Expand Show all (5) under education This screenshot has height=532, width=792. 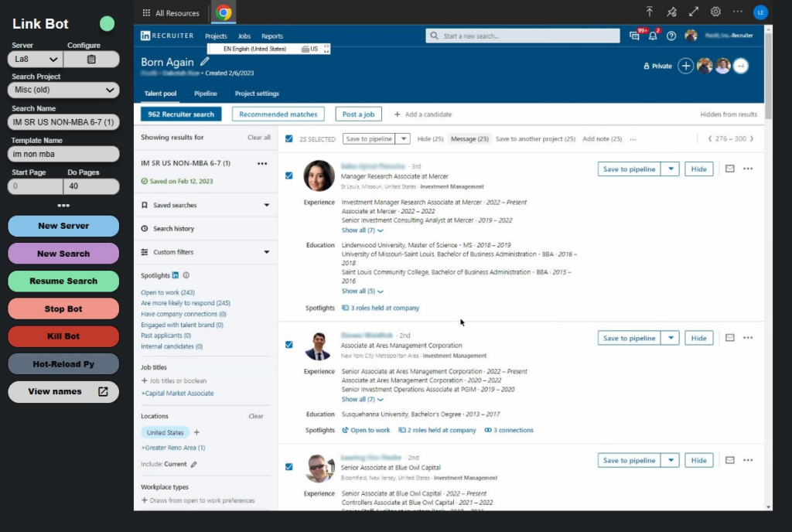pyautogui.click(x=362, y=292)
